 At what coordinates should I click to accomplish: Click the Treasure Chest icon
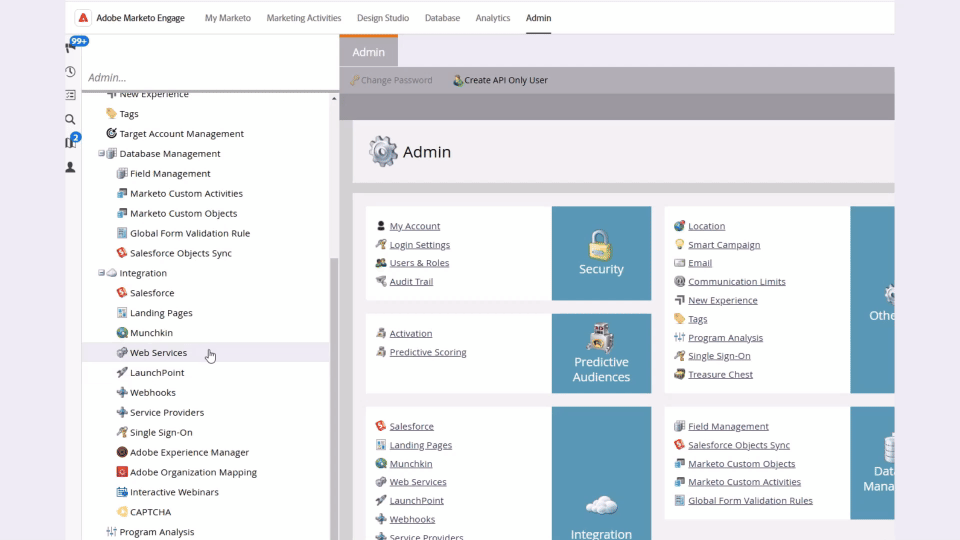point(679,374)
